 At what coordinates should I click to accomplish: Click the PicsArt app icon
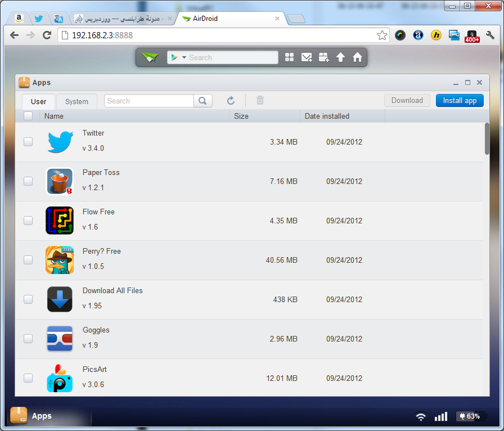click(60, 378)
